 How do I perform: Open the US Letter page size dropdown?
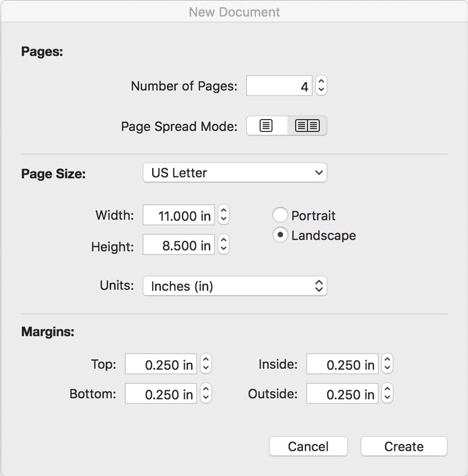coord(235,173)
